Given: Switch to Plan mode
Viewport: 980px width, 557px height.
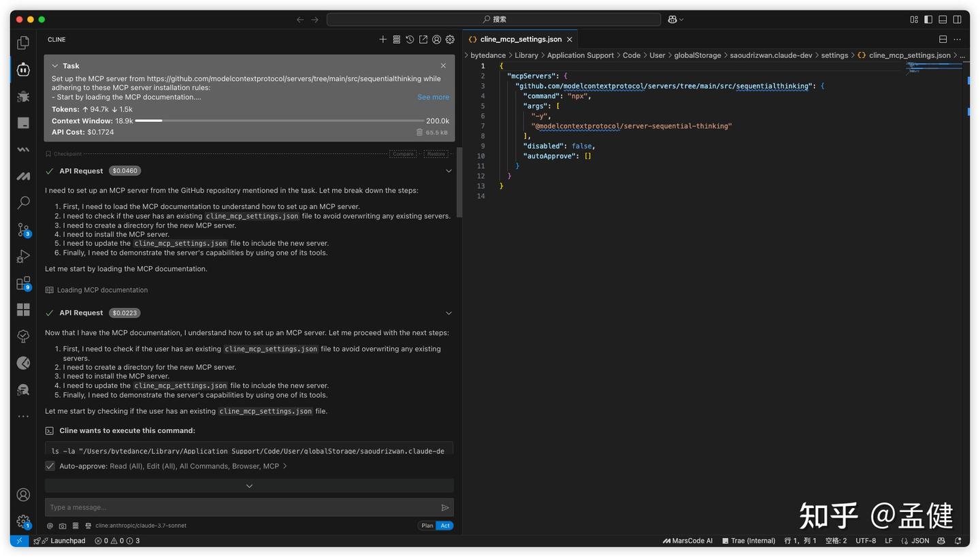Looking at the screenshot, I should (x=427, y=526).
